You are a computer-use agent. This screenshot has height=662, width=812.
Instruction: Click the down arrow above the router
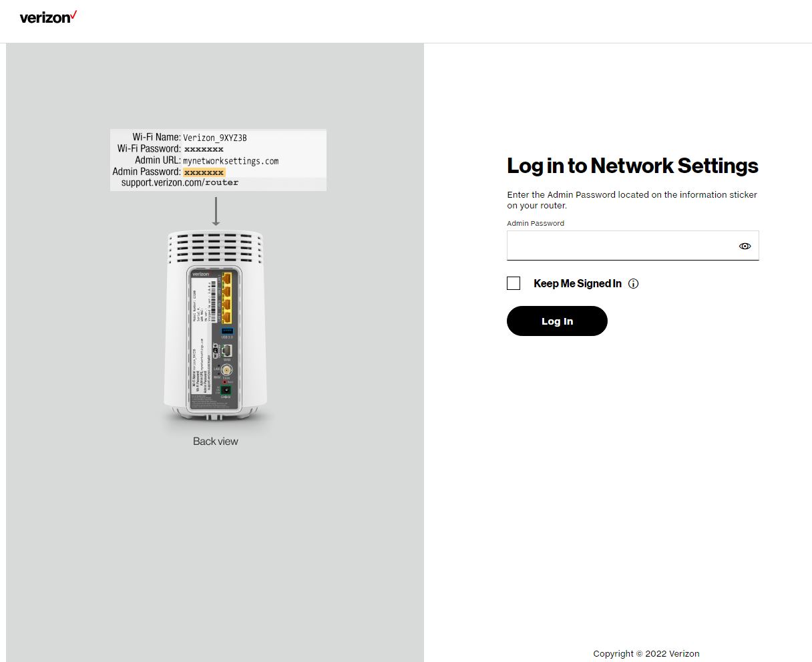(x=216, y=210)
